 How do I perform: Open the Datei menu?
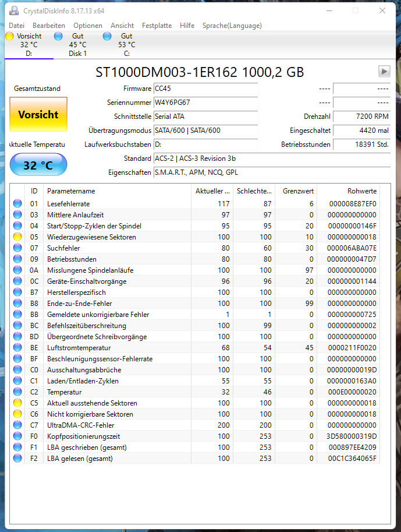pyautogui.click(x=17, y=26)
